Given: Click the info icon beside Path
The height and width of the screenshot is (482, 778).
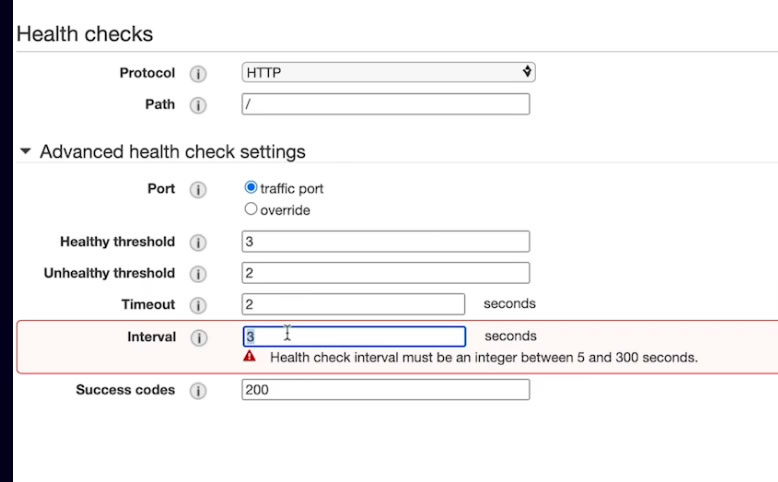Looking at the screenshot, I should tap(198, 105).
